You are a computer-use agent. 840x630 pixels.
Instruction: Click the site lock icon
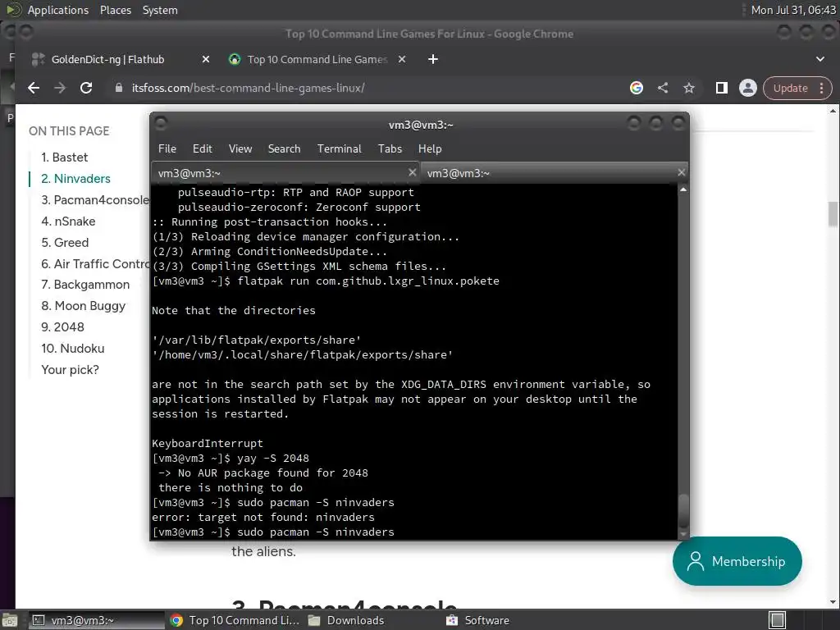[x=119, y=88]
